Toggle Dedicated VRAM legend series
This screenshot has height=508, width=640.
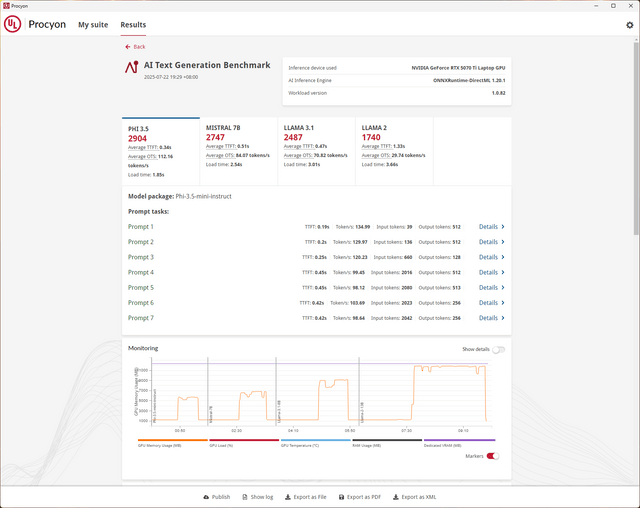[459, 443]
